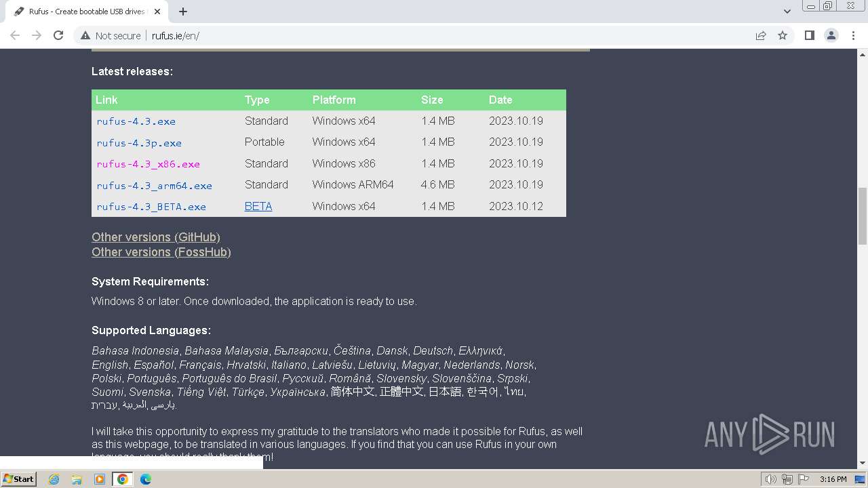Download rufus-4.3_arm64.exe
Viewport: 868px width, 488px height.
[x=154, y=186]
